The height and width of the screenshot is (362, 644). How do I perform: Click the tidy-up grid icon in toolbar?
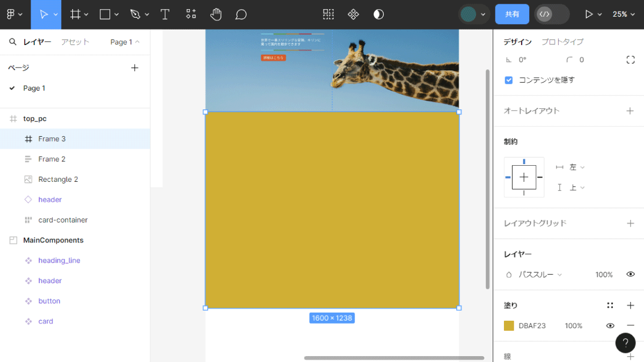click(328, 14)
